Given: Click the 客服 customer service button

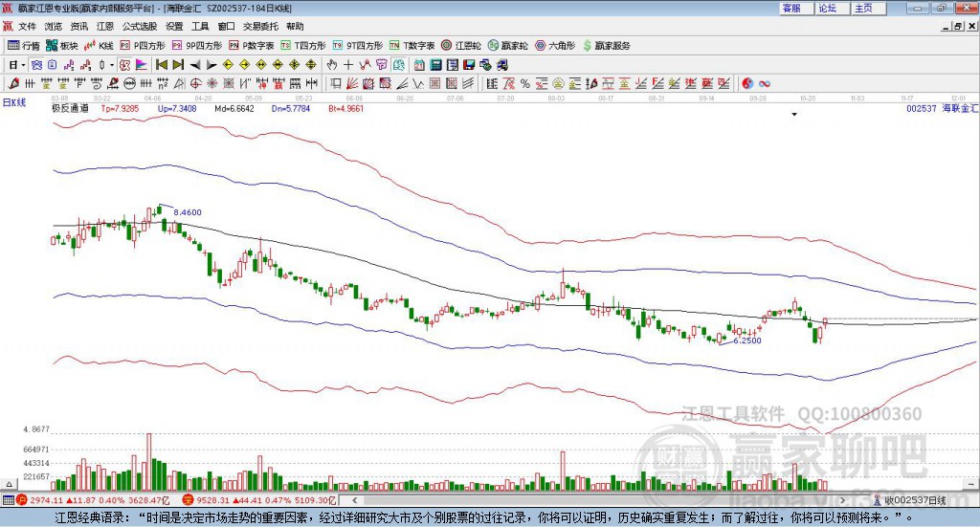Looking at the screenshot, I should (x=795, y=8).
